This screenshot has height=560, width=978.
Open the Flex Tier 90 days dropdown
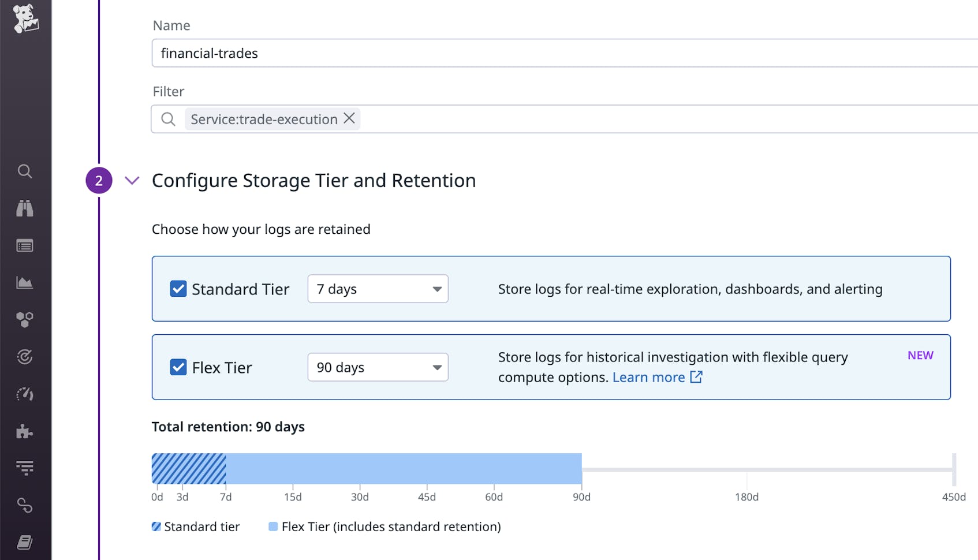[378, 367]
